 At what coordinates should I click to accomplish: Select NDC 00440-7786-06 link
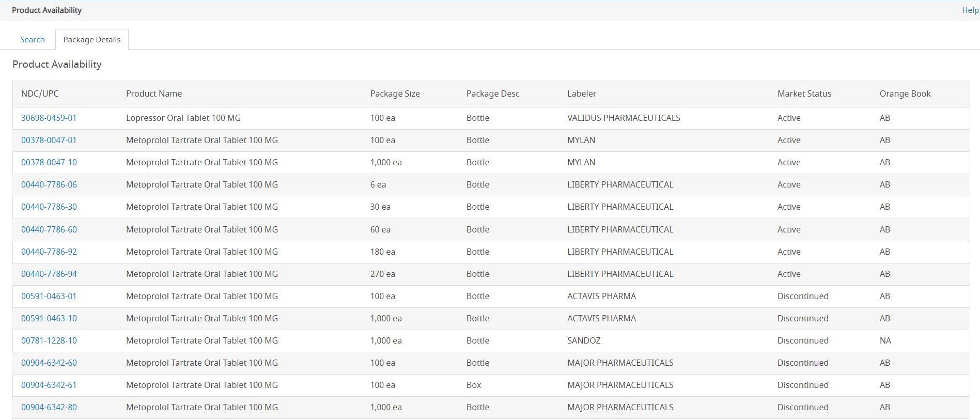49,184
